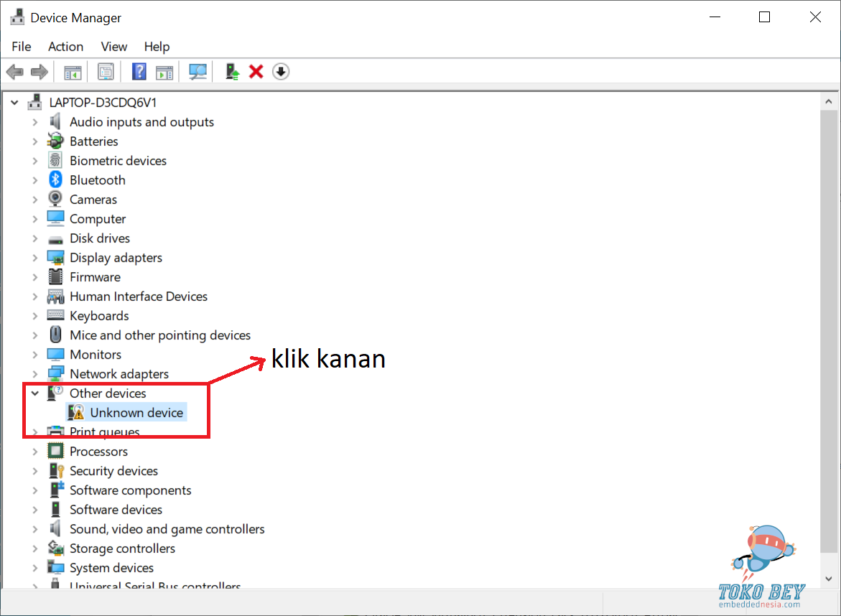Expand Sound, video and game controllers

[34, 529]
